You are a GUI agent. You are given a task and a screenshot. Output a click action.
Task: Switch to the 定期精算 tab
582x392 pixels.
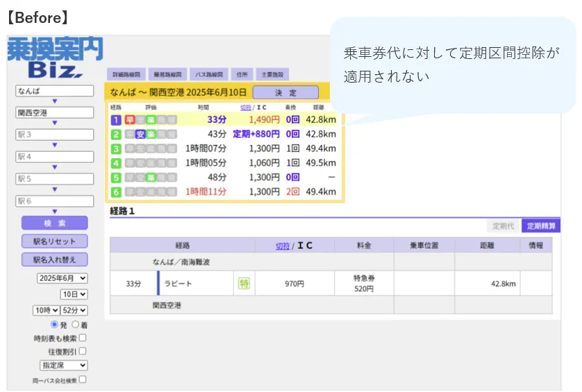(x=540, y=226)
